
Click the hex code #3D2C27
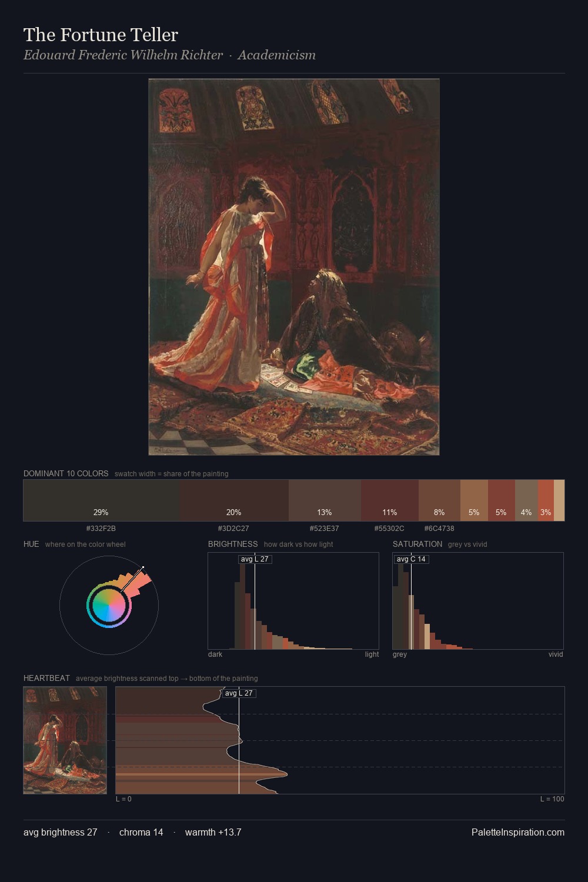coord(233,528)
